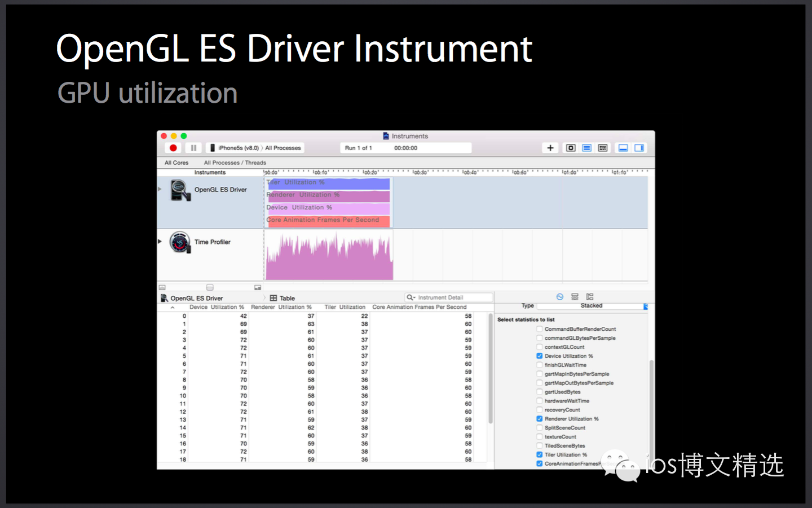Click the Instruments document icon in title bar
Image resolution: width=812 pixels, height=508 pixels.
click(386, 136)
